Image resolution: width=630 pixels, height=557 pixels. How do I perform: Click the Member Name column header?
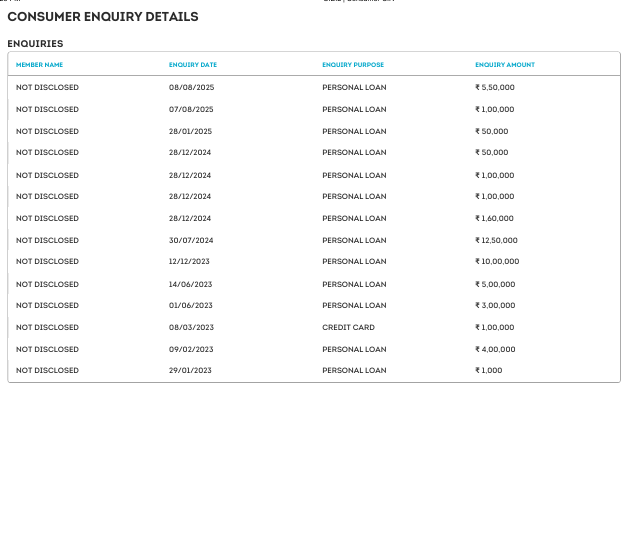point(39,65)
